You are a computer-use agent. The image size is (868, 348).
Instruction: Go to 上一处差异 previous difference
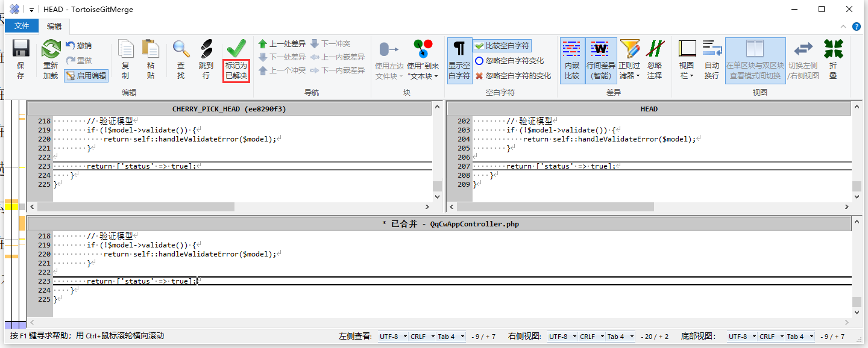click(281, 44)
